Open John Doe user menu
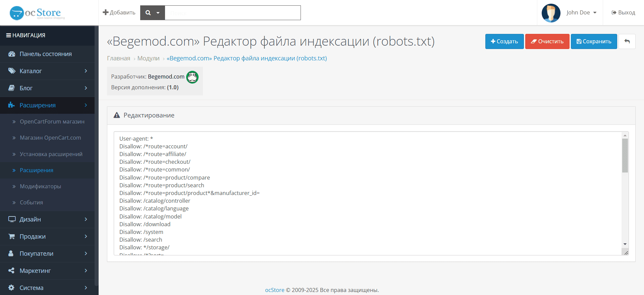Viewport: 644px width, 295px height. coord(581,13)
